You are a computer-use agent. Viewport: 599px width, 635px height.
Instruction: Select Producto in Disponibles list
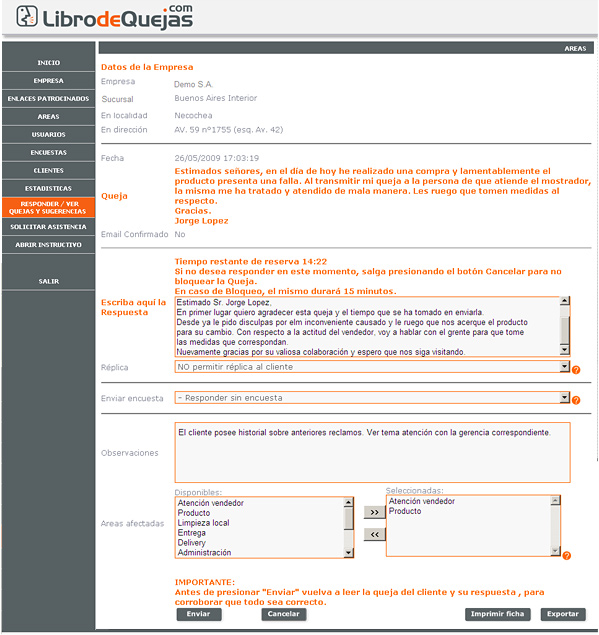tap(194, 513)
